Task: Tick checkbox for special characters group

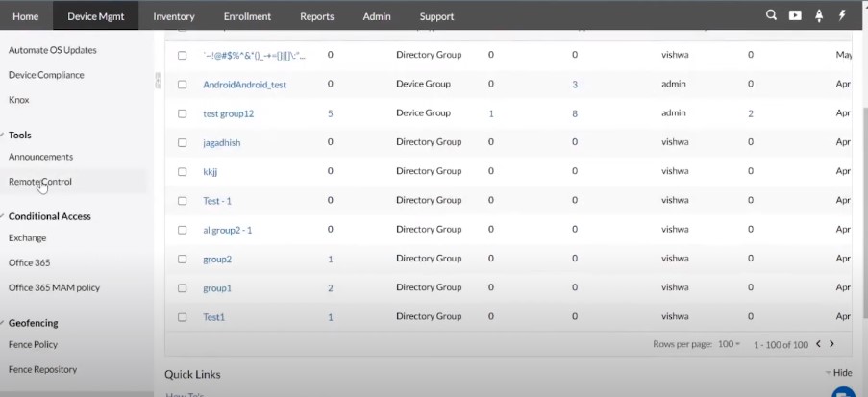Action: pos(182,56)
